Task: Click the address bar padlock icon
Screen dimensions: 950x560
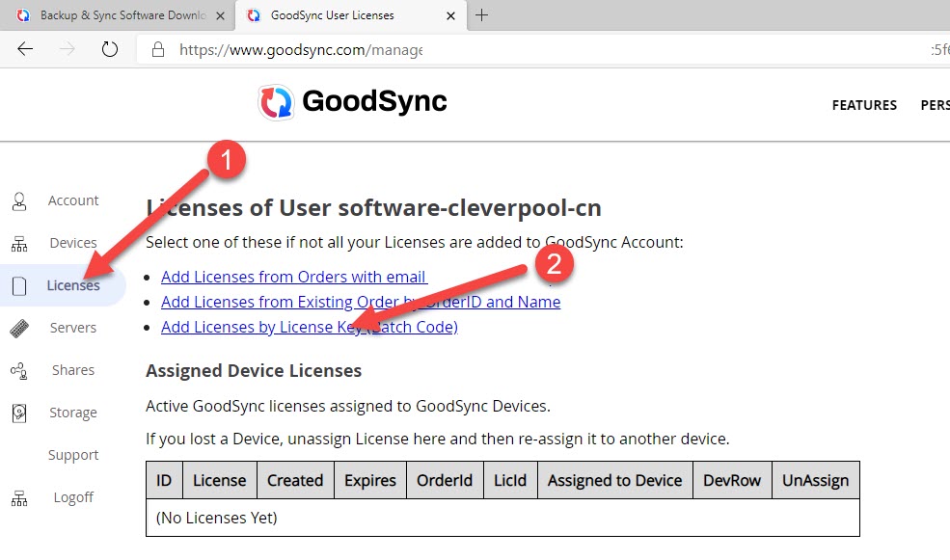Action: (x=158, y=50)
